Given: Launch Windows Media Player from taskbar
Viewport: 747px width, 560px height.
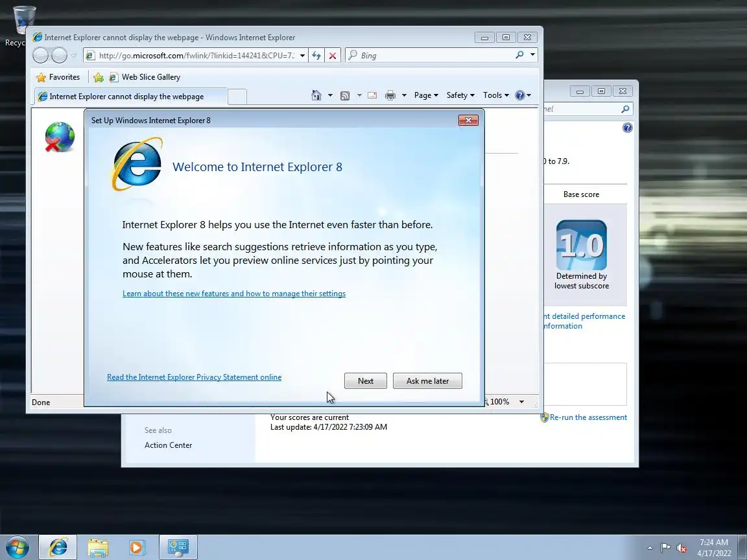Looking at the screenshot, I should tap(137, 548).
